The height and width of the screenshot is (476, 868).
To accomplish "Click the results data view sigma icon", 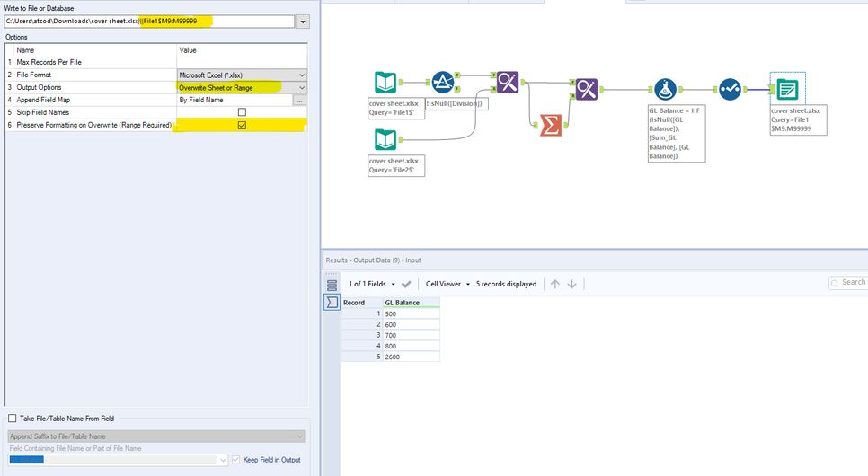I will (x=332, y=302).
